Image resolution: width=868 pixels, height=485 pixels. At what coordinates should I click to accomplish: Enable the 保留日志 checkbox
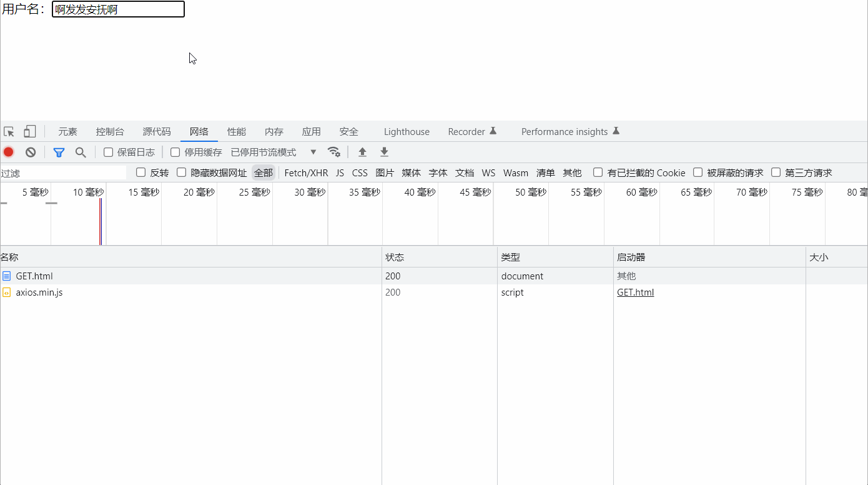108,152
